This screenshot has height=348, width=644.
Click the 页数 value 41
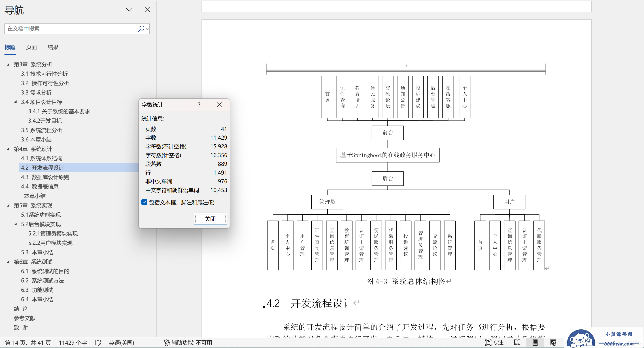[224, 129]
